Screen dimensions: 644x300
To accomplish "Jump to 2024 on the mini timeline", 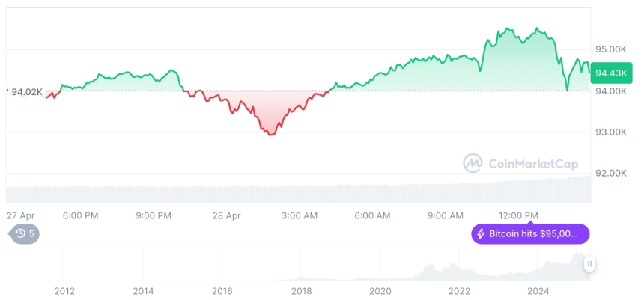I will 538,290.
